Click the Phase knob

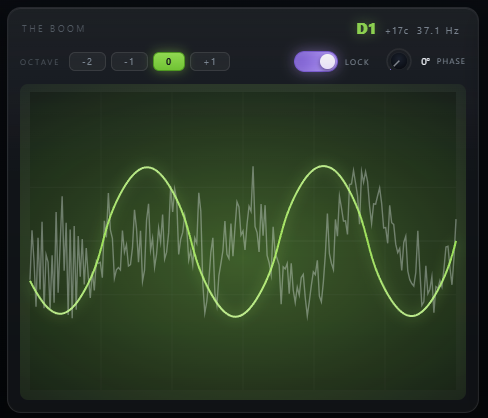pos(399,61)
